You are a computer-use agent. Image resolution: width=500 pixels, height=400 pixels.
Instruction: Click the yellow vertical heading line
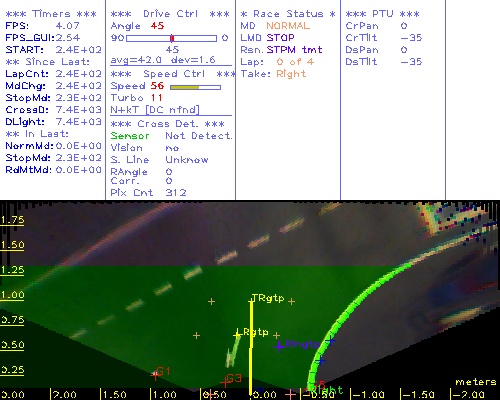click(251, 347)
